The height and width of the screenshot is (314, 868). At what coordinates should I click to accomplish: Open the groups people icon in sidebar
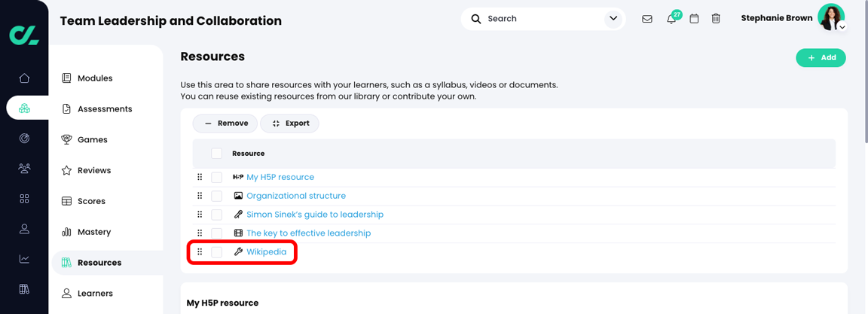[24, 168]
